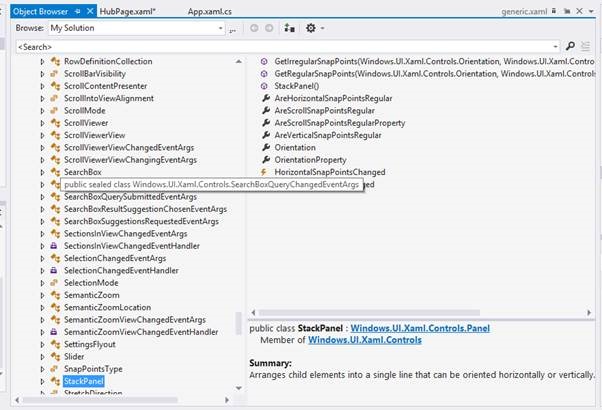
Task: Open the Browse My Solution dropdown
Action: tap(220, 28)
